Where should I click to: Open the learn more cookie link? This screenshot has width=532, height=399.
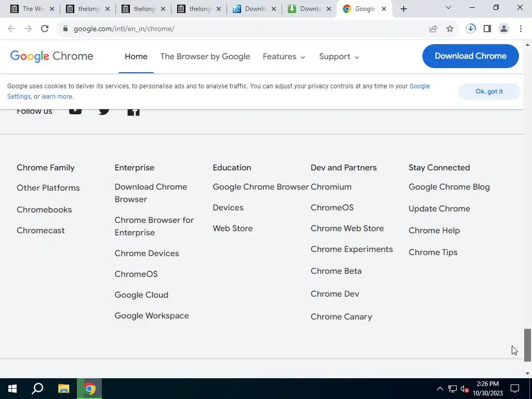[57, 96]
